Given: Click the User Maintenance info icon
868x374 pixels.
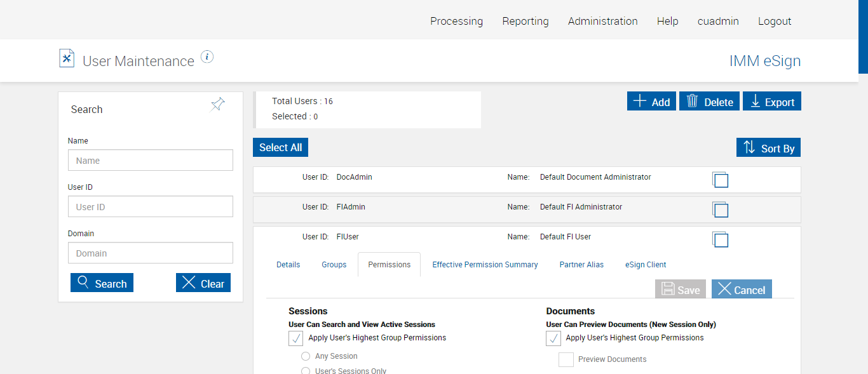Looking at the screenshot, I should click(x=207, y=57).
